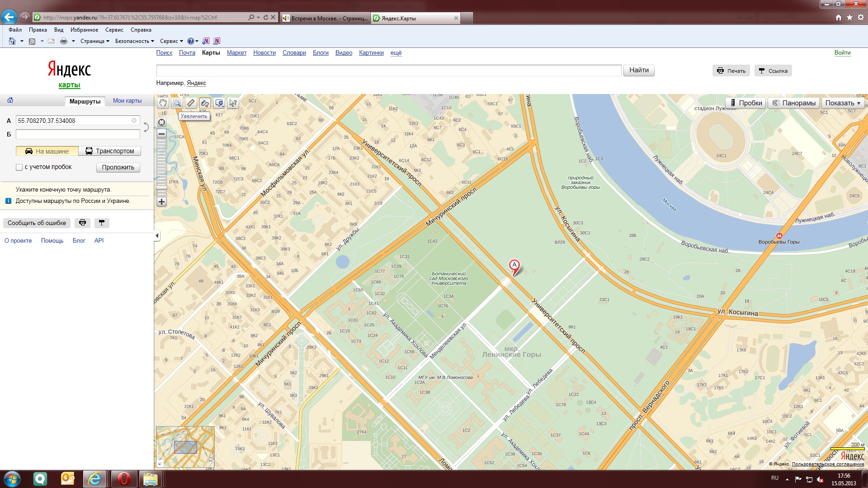868x488 pixels.
Task: Swap route points A and B
Action: [146, 127]
